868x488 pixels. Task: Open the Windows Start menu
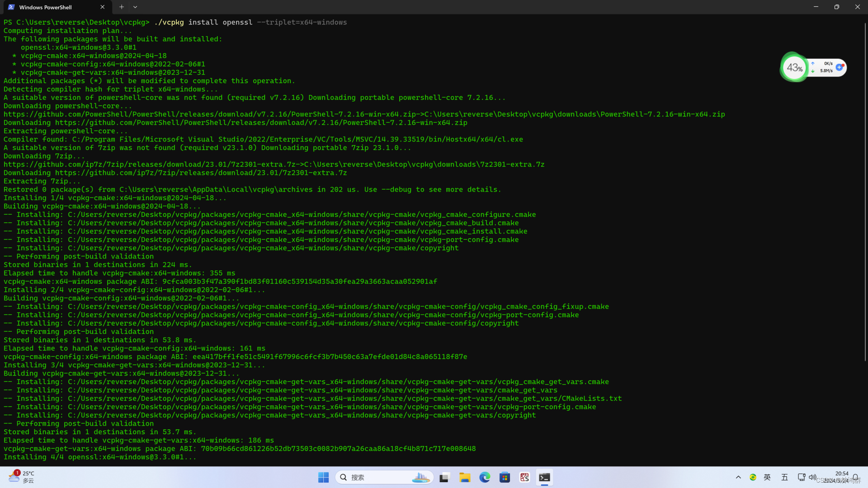coord(323,478)
